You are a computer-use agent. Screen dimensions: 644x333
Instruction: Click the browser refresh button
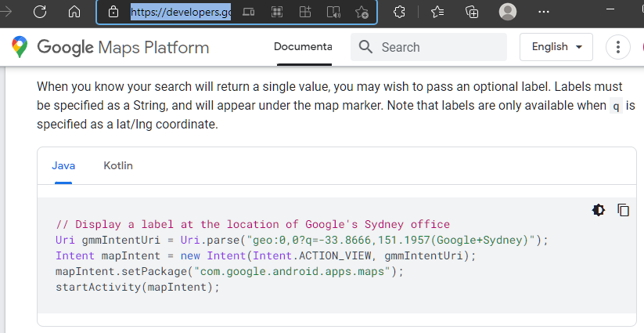[40, 12]
